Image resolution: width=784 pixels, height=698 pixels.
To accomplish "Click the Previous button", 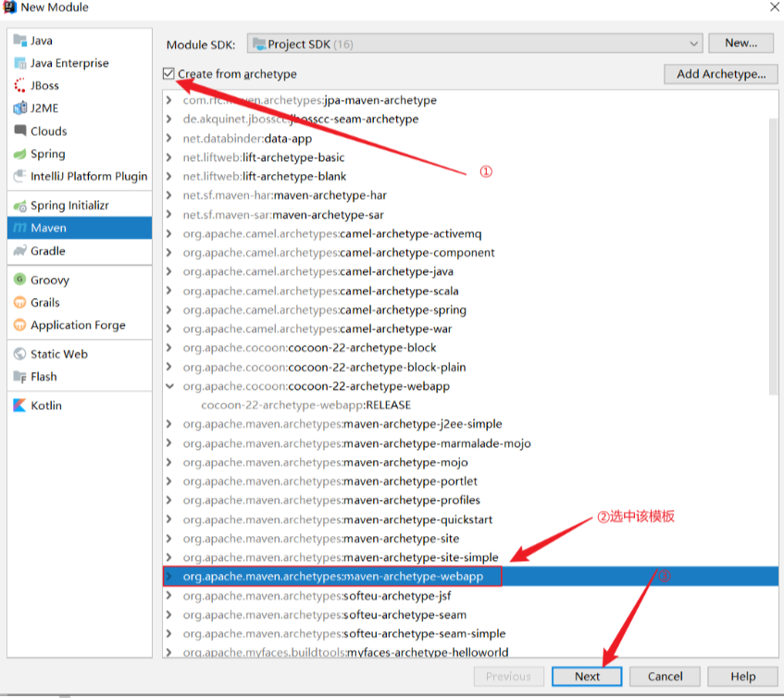I will point(508,677).
